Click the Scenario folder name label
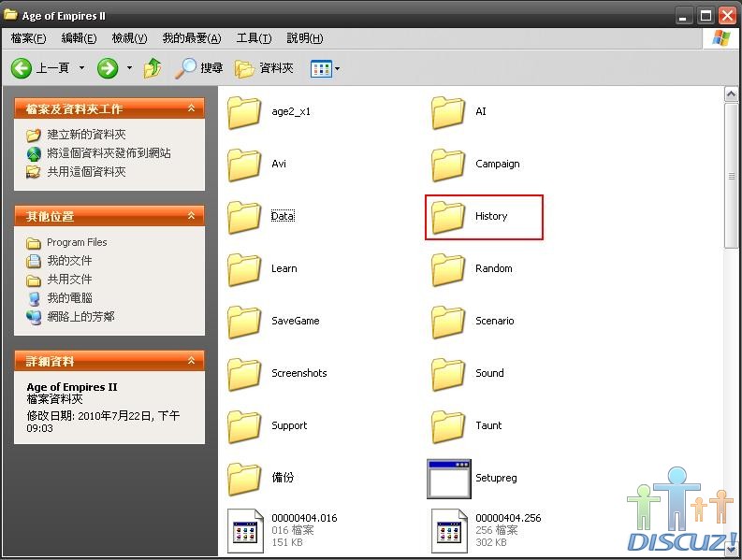Screen dimensions: 742x560 [494, 321]
